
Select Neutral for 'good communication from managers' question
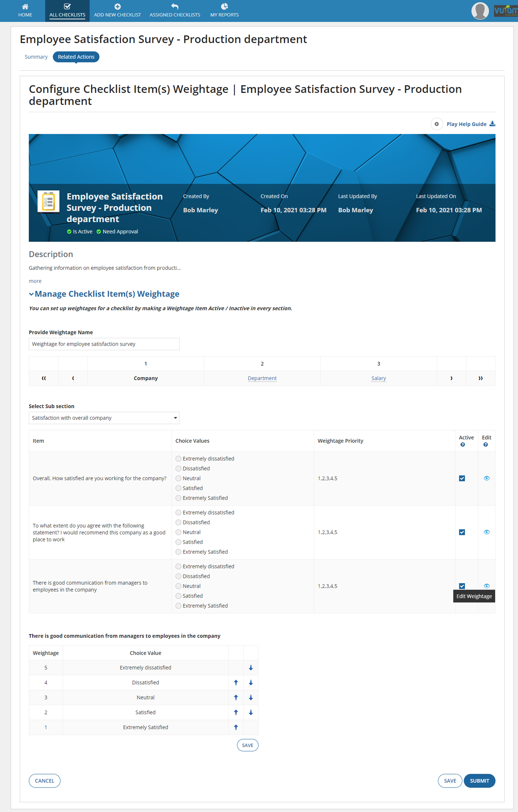click(178, 586)
